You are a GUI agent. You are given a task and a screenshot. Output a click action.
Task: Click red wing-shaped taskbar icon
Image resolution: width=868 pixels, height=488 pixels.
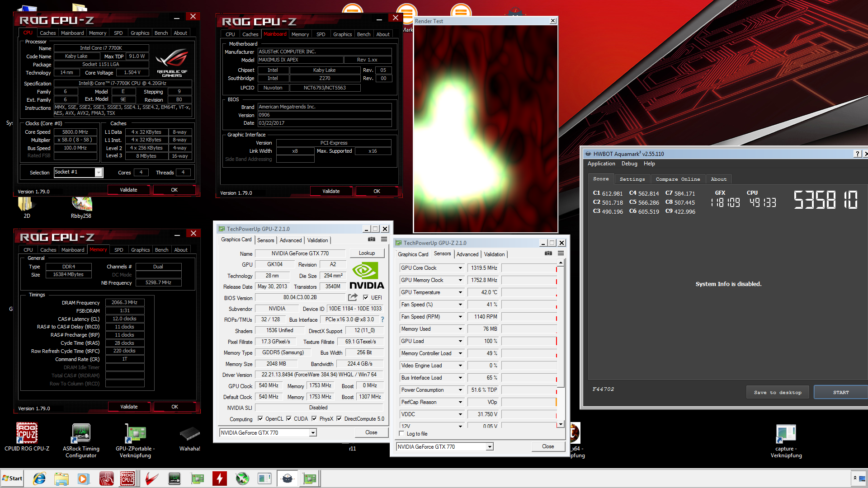[151, 479]
